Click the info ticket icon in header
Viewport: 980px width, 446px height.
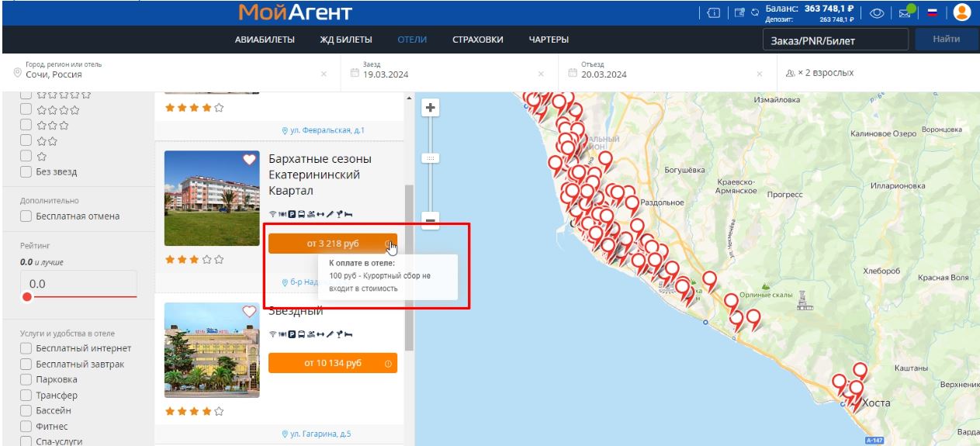713,13
